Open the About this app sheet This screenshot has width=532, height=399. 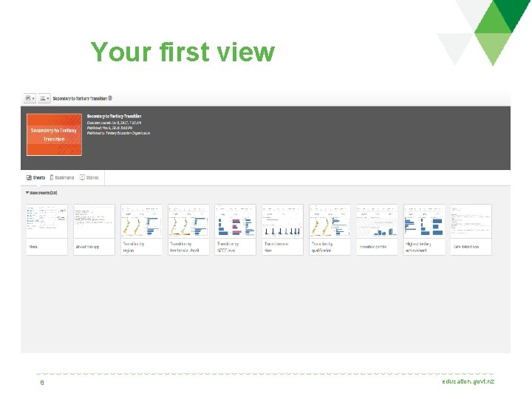94,229
